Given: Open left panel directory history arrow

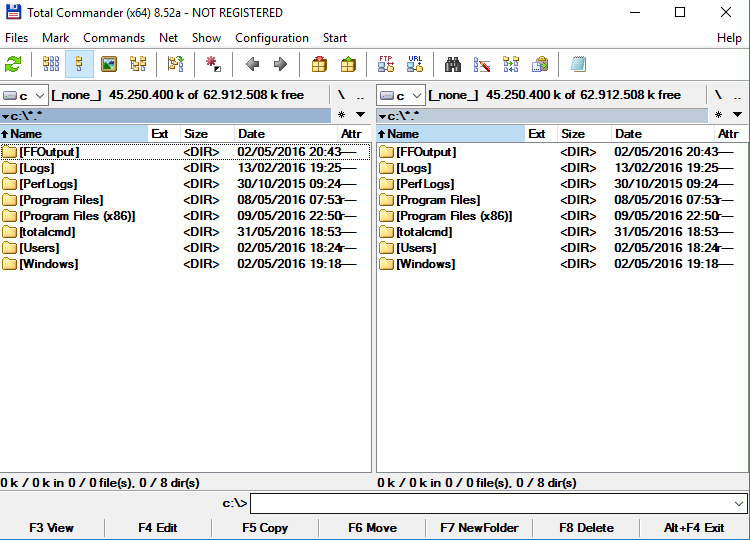Looking at the screenshot, I should [361, 114].
